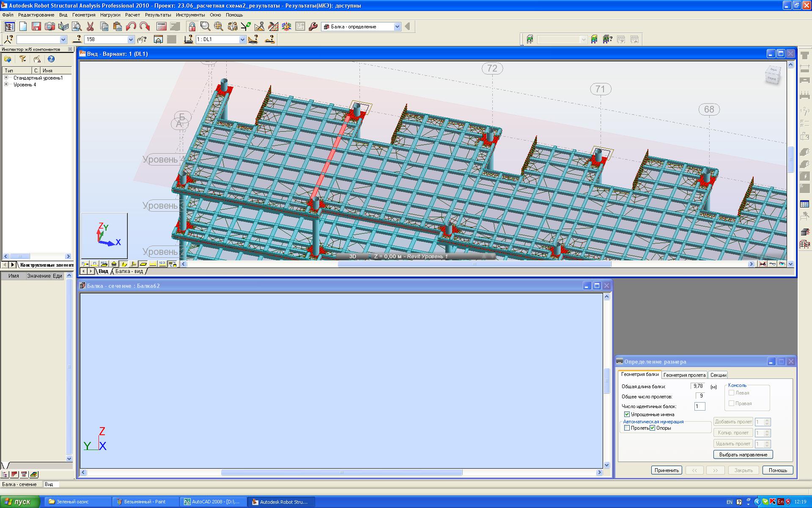Click the Выбрать направление button
This screenshot has width=812, height=508.
[743, 455]
